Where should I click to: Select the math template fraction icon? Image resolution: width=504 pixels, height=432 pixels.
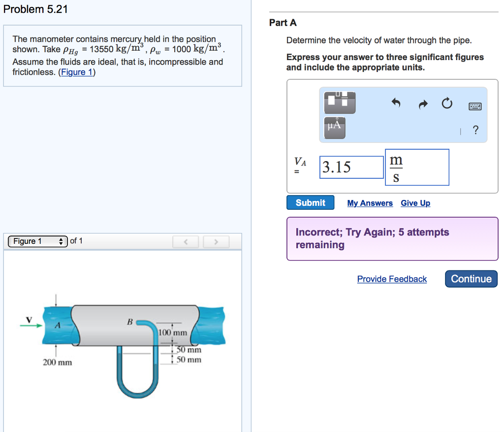coord(340,102)
